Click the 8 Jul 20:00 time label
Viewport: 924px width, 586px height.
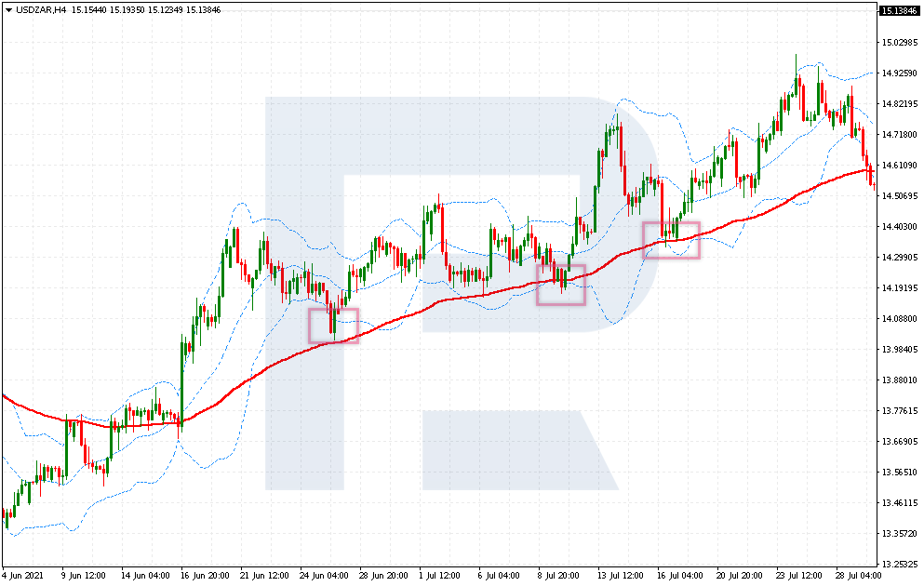coord(558,576)
